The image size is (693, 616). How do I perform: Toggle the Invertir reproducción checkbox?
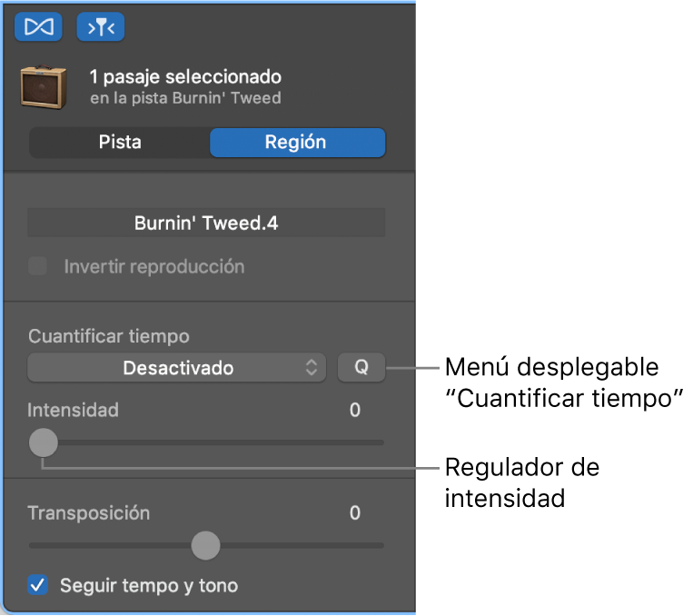38,266
